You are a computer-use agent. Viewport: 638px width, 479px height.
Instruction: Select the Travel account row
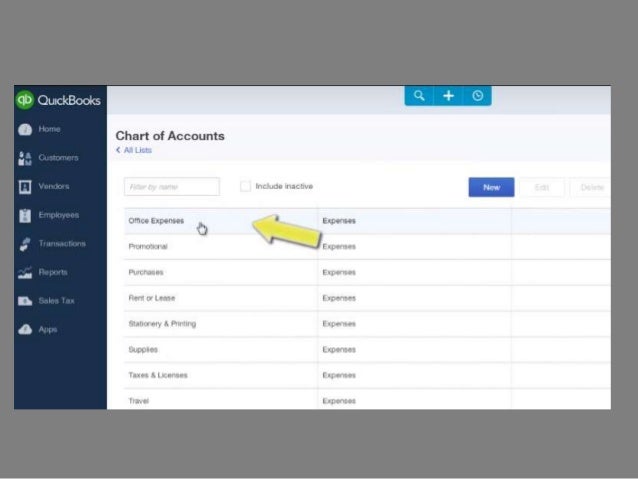pyautogui.click(x=367, y=399)
